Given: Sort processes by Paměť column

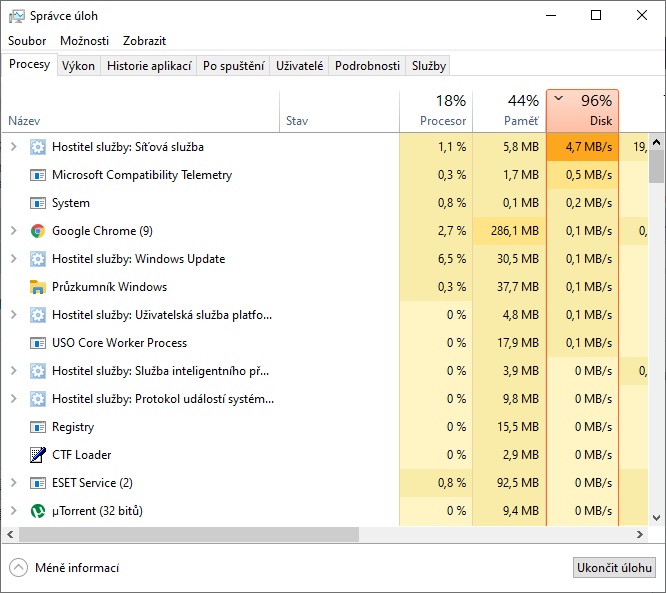Looking at the screenshot, I should point(509,111).
